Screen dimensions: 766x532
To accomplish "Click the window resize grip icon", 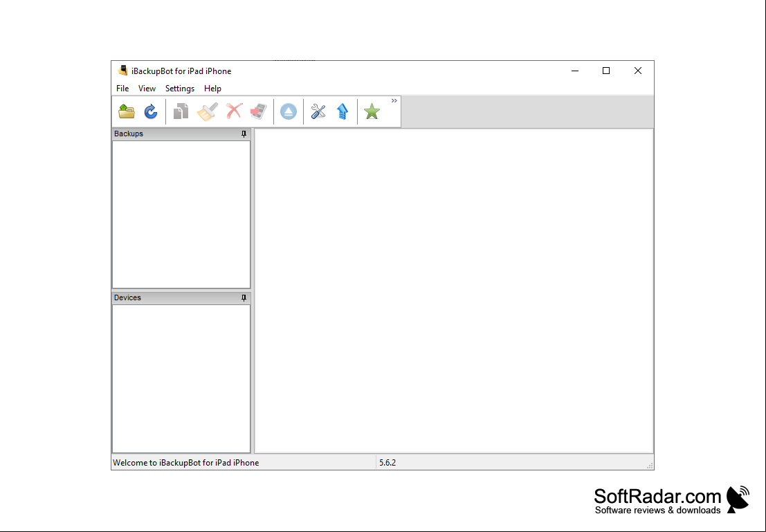I will click(x=650, y=466).
